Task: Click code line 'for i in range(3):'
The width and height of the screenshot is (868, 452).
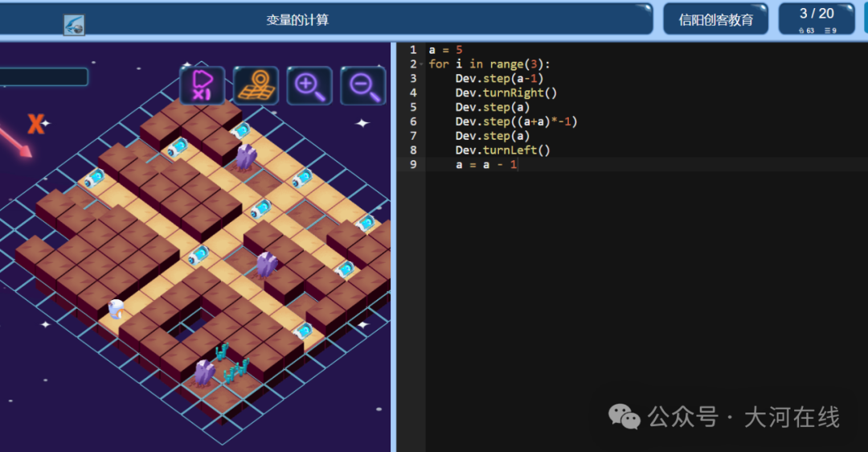Action: click(x=489, y=64)
